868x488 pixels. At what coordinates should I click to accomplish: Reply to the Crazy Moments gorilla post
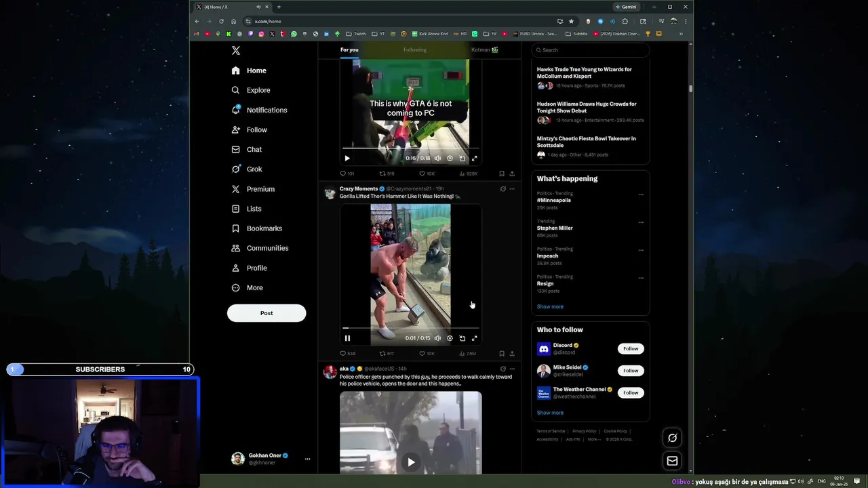click(x=347, y=353)
